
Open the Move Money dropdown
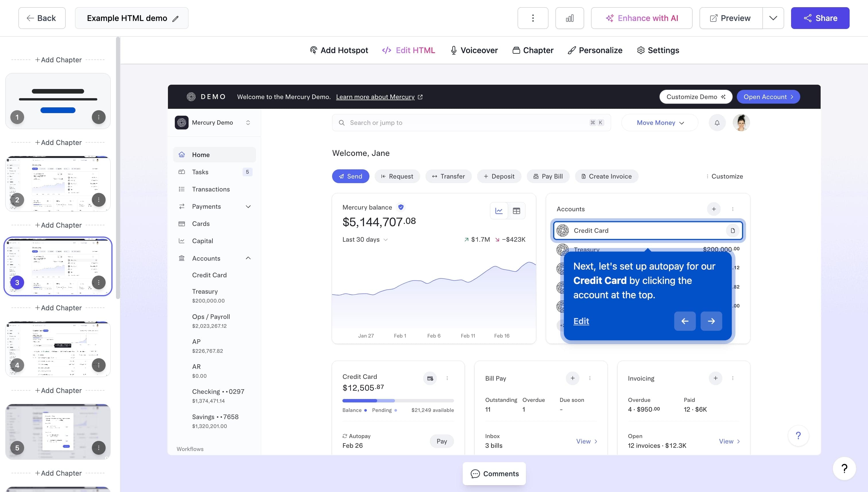click(660, 123)
